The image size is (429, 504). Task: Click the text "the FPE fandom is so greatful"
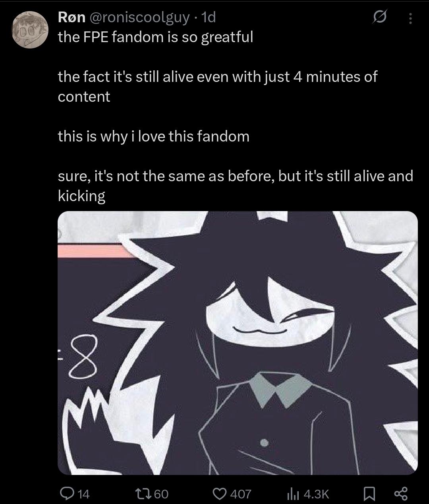pyautogui.click(x=155, y=37)
